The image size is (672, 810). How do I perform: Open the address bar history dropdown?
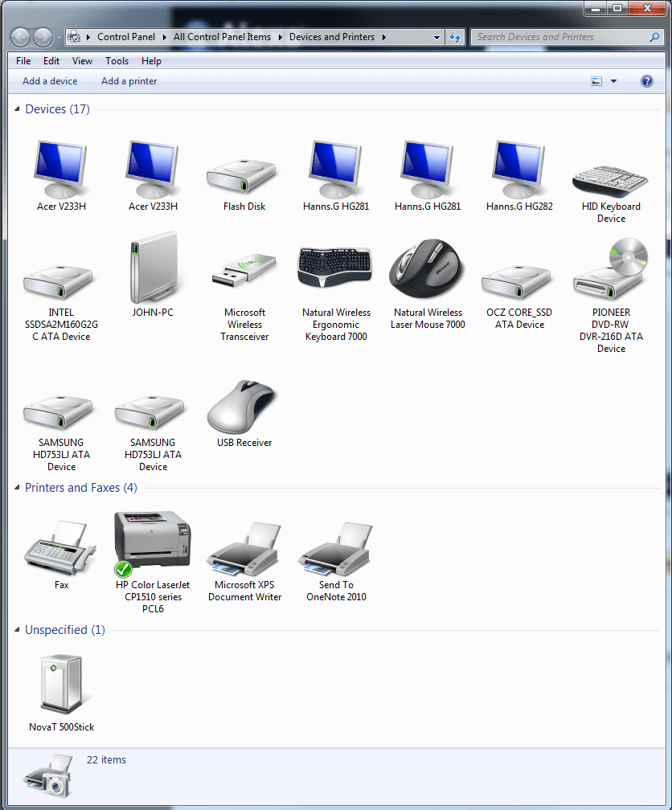(x=436, y=37)
